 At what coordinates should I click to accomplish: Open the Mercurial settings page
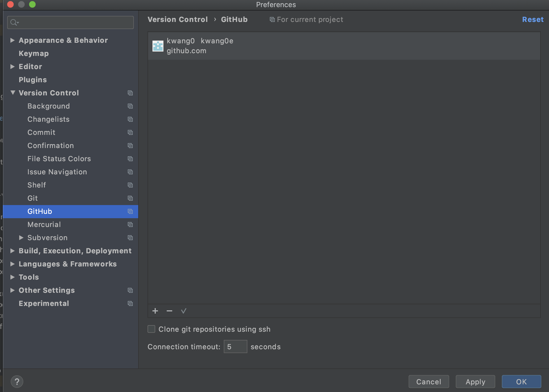click(x=44, y=225)
